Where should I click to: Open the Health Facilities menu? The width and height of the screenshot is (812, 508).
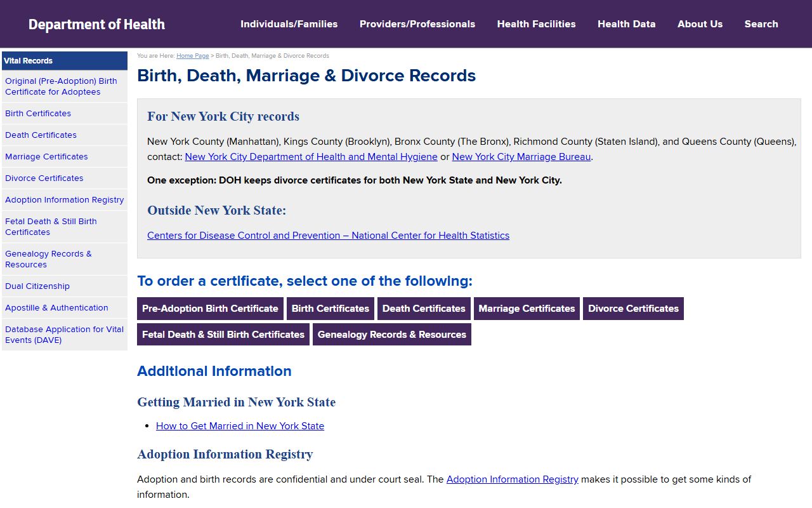[x=536, y=24]
